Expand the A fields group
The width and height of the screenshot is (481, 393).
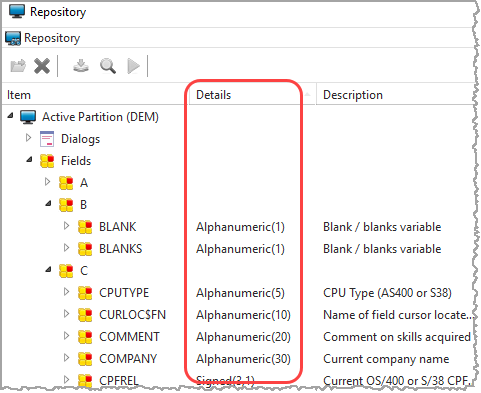coord(48,181)
